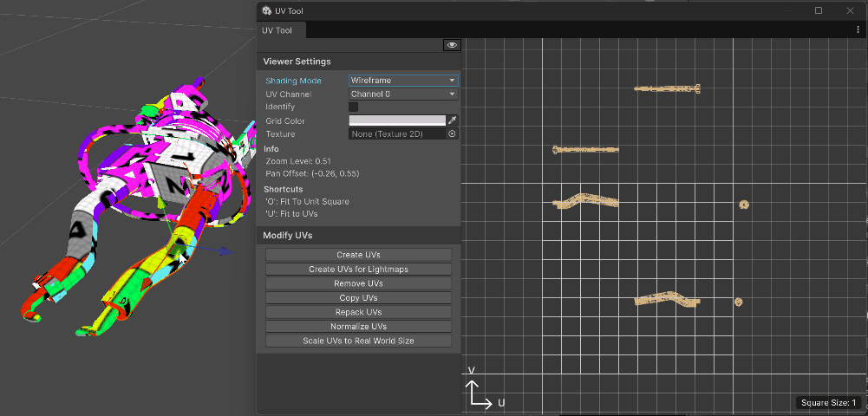The width and height of the screenshot is (868, 416).
Task: Click the Texture None (Texture 2D) field
Action: (397, 134)
